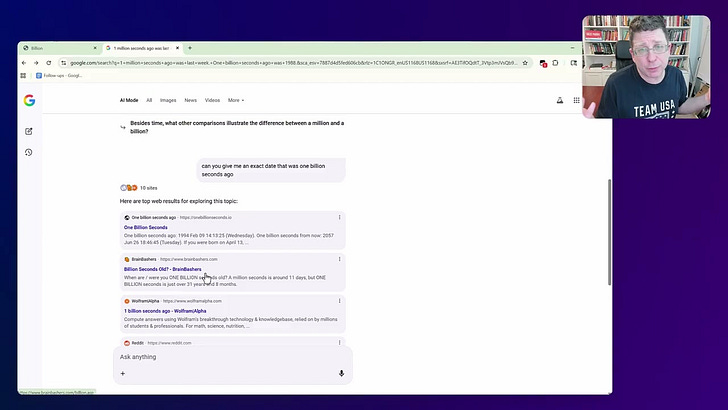Open a new browser tab

(x=190, y=48)
